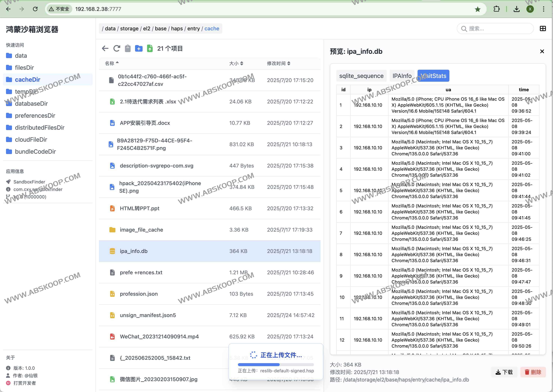Click the refresh icon in file toolbar
The height and width of the screenshot is (392, 553).
pos(117,49)
